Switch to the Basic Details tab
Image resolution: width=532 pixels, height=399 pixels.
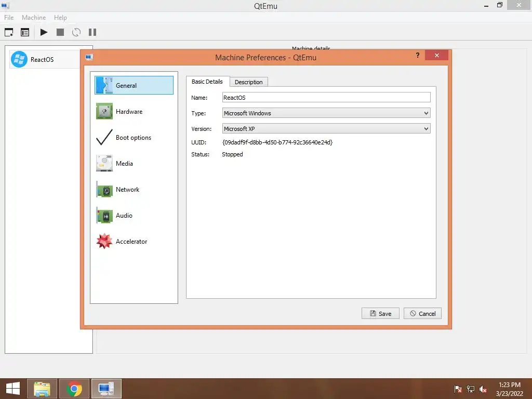tap(207, 82)
